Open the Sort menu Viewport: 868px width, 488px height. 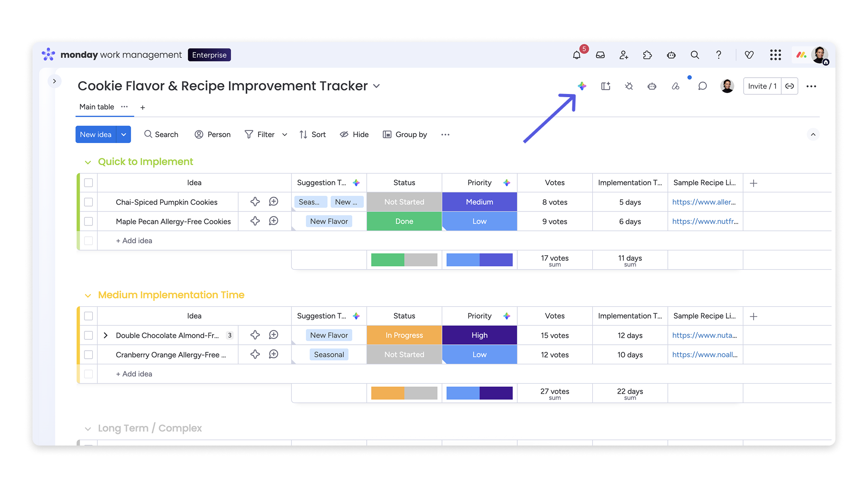pos(312,134)
